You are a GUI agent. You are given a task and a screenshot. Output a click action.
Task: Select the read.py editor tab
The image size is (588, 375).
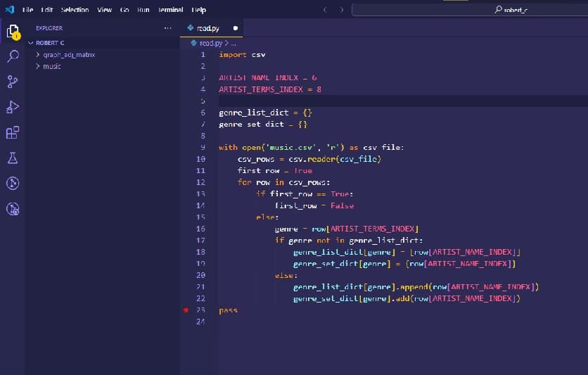[x=212, y=28]
